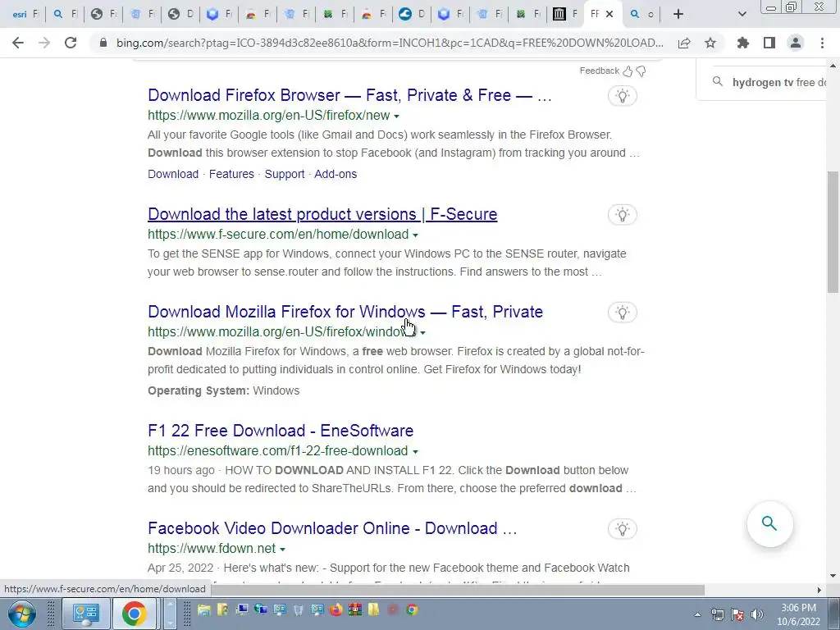Reload the Bing search page
This screenshot has height=630, width=840.
(71, 43)
